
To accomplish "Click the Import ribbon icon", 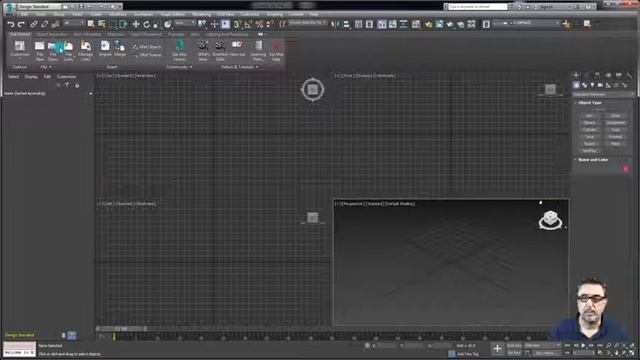I will click(x=105, y=49).
